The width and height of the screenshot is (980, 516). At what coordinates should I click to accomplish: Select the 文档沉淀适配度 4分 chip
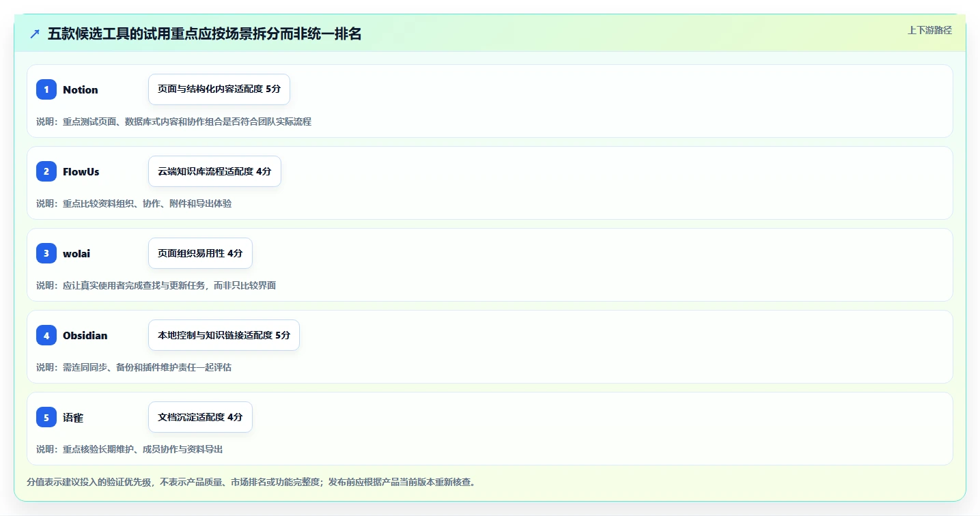click(200, 417)
